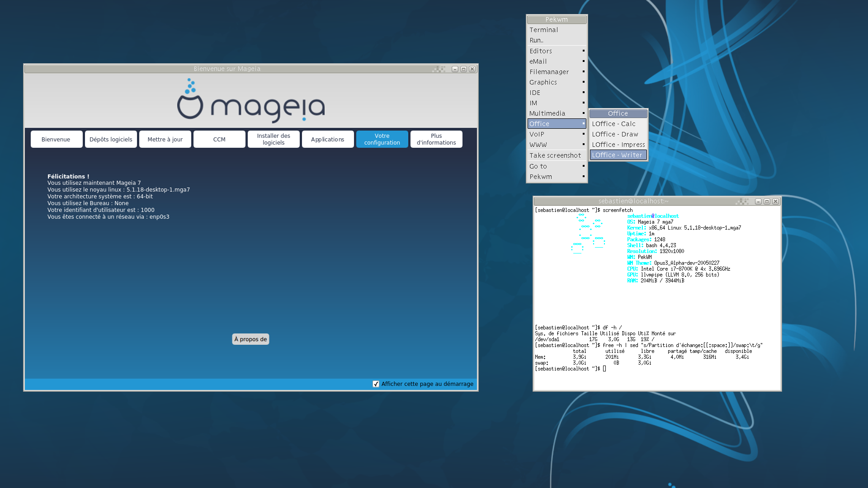Image resolution: width=868 pixels, height=488 pixels.
Task: Click the 'CPU: Intel Core i7-8700K' terminal line
Action: [679, 269]
